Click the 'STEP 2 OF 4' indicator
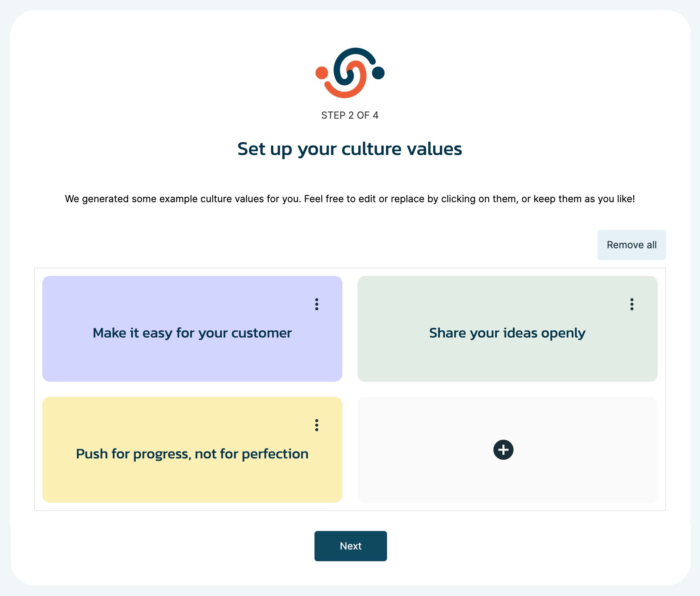 pos(350,115)
